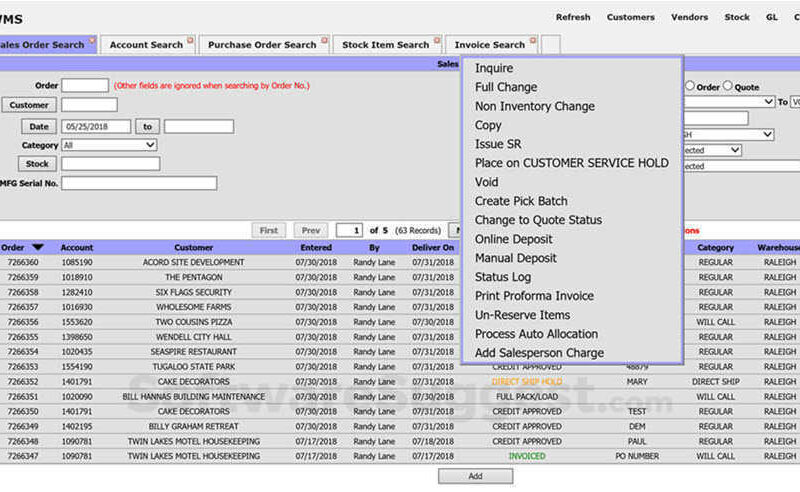Sort by the Customer column header
This screenshot has height=492, width=800.
tap(193, 248)
